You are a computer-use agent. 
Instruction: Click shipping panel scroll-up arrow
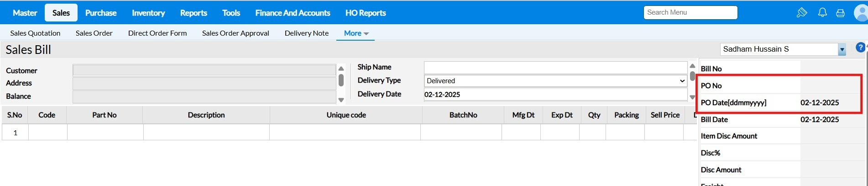click(x=692, y=66)
